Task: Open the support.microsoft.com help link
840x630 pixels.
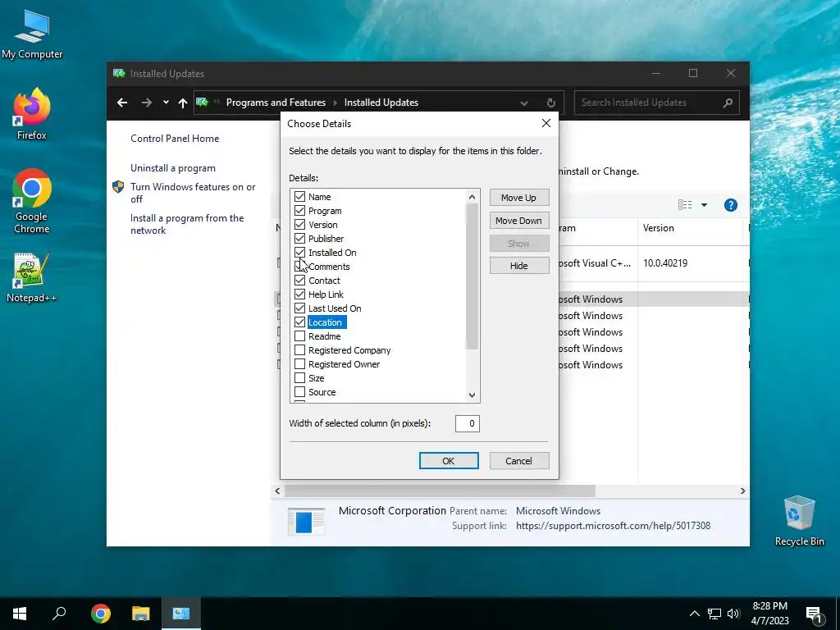Action: click(613, 526)
